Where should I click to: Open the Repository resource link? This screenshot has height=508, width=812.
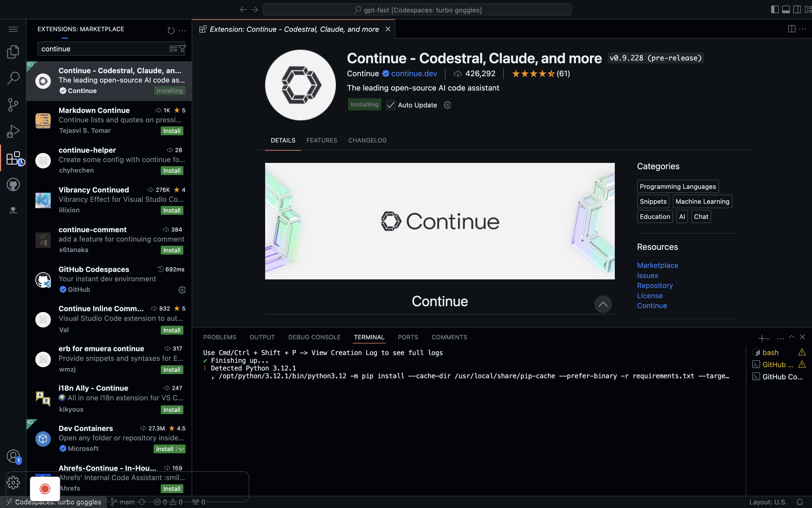(x=654, y=285)
